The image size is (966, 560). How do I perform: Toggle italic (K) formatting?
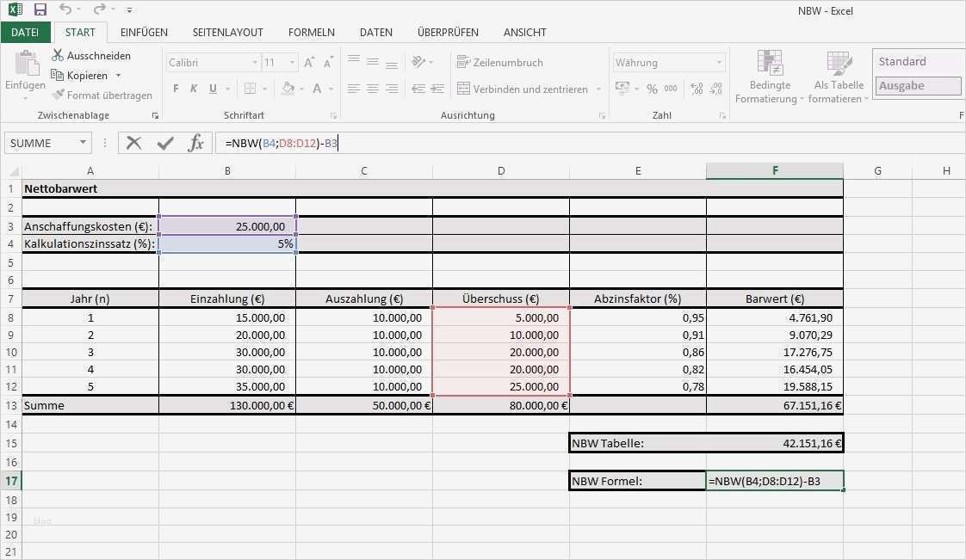point(194,89)
